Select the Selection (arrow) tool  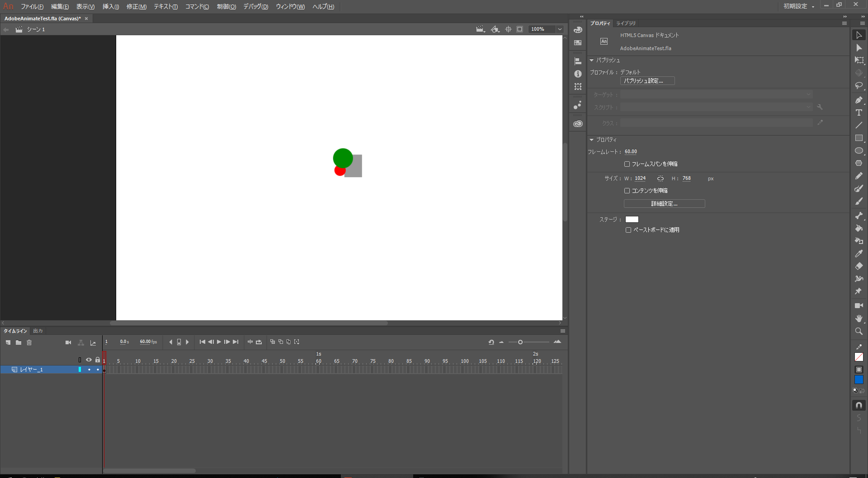[859, 35]
